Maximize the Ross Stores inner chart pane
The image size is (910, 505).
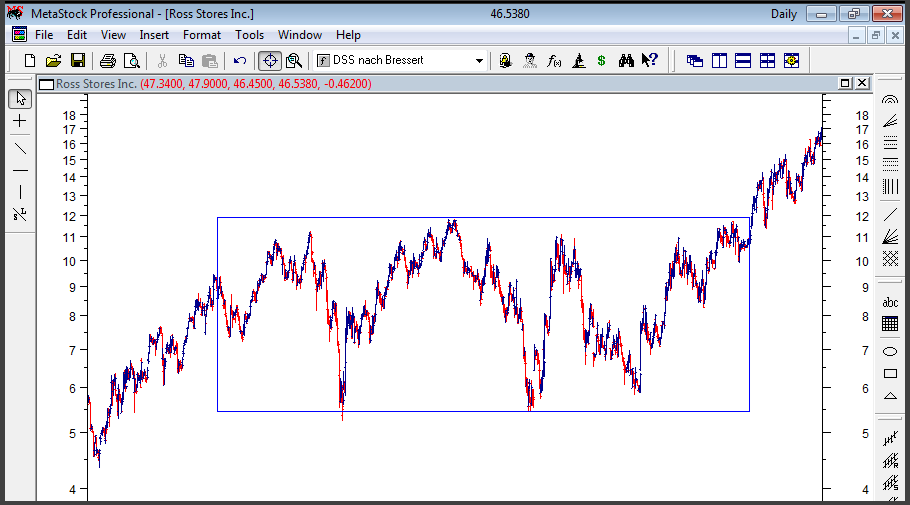pyautogui.click(x=845, y=84)
